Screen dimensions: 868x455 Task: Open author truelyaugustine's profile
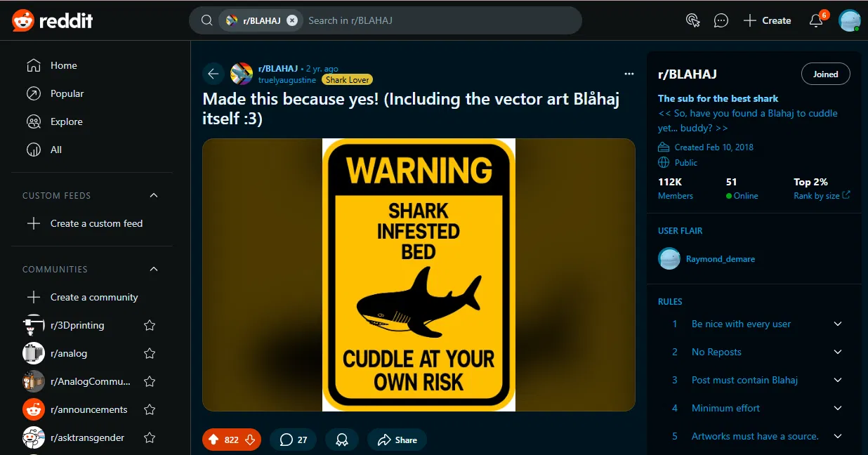[289, 80]
